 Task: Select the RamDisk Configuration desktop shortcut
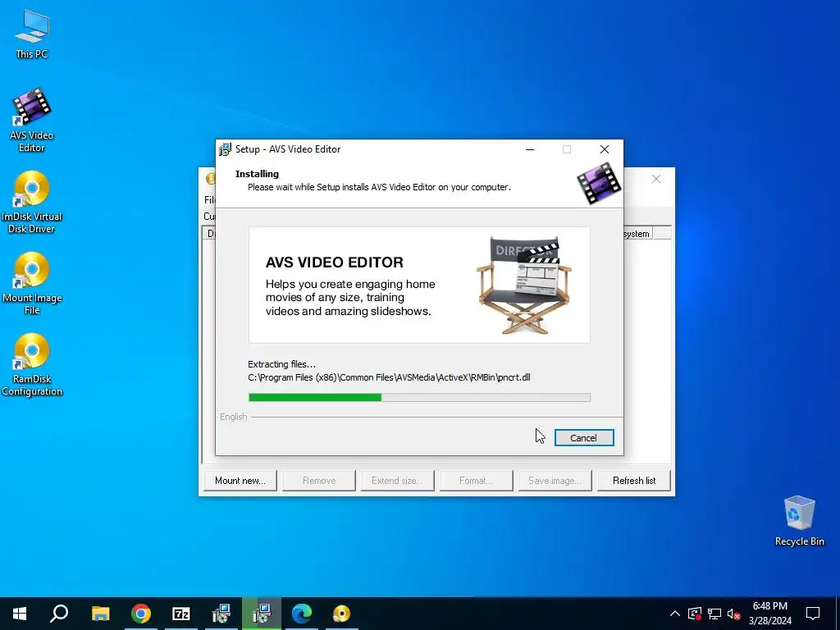click(32, 365)
